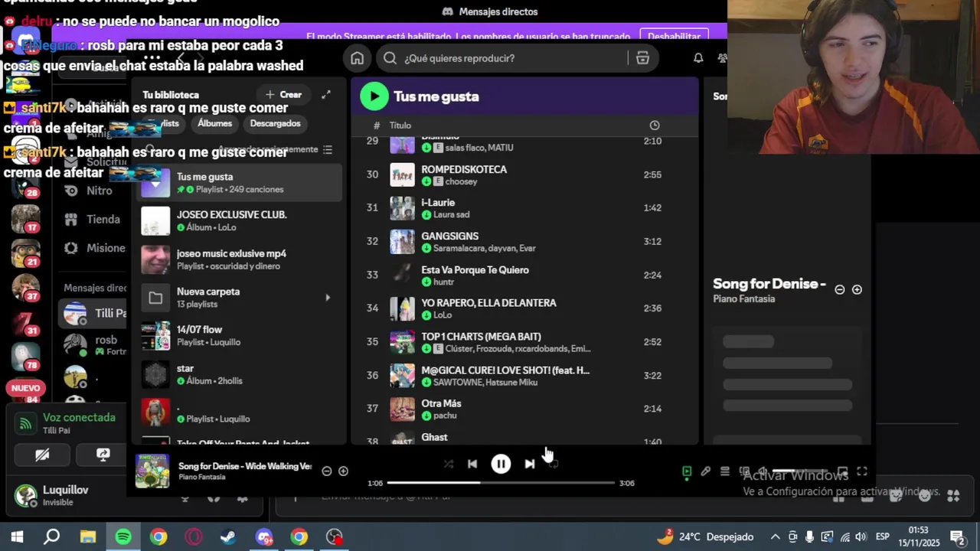Open Steam from the taskbar
This screenshot has width=980, height=551.
point(228,537)
